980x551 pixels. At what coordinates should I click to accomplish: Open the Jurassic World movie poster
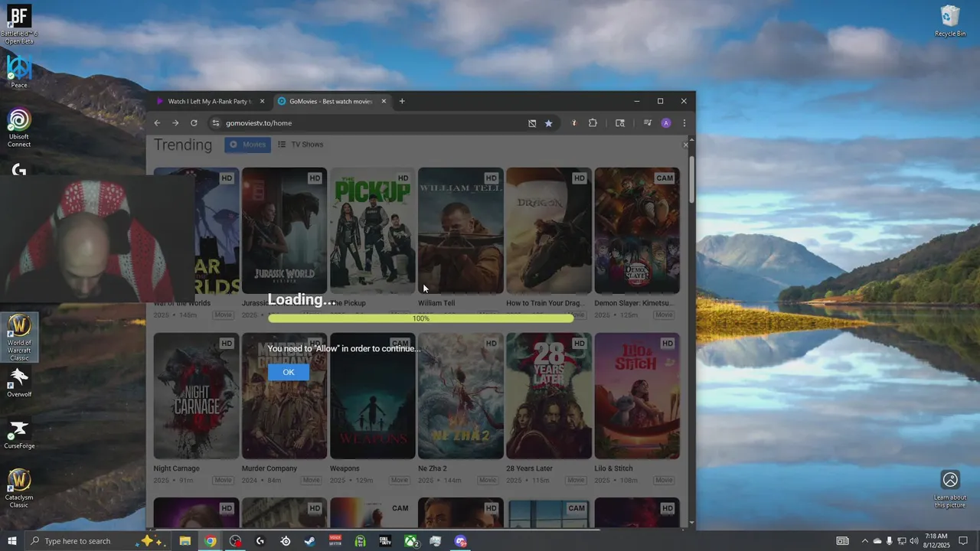tap(284, 230)
